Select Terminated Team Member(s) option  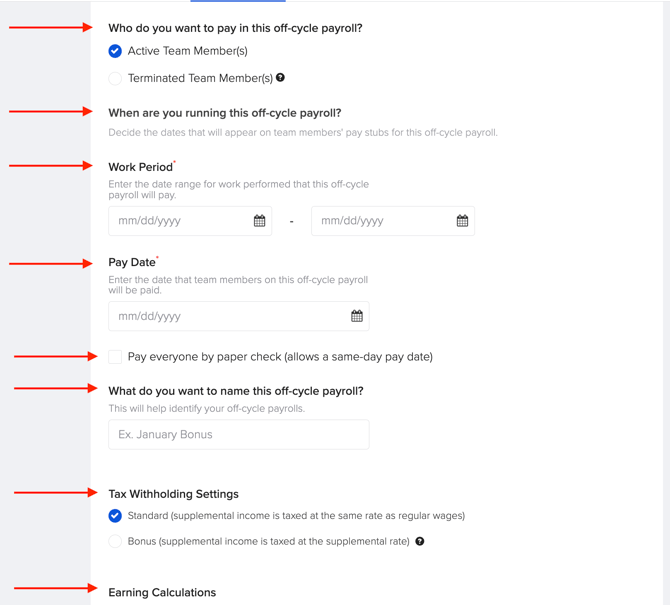tap(115, 79)
